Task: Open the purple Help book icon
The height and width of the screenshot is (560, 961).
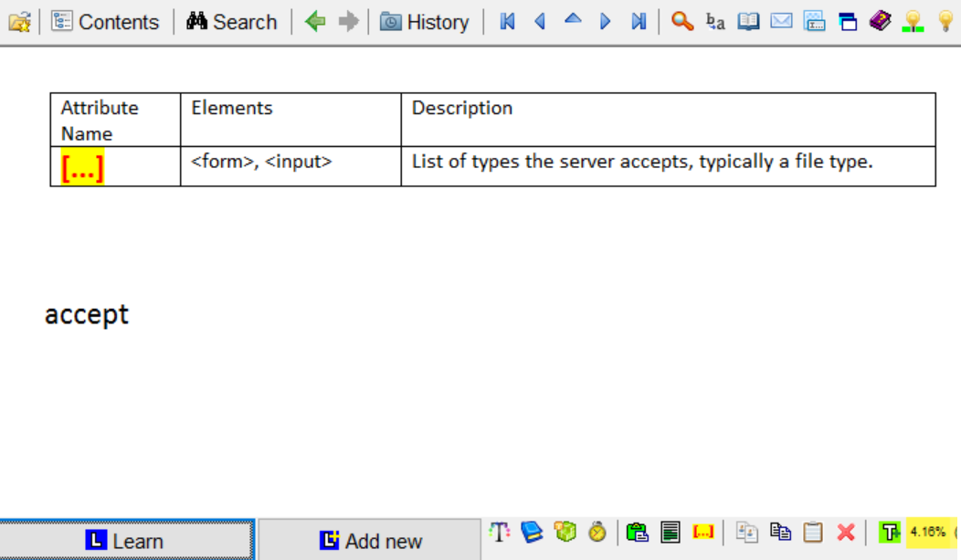Action: pos(880,20)
